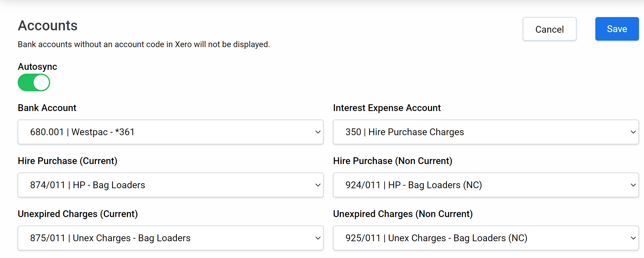Image resolution: width=644 pixels, height=258 pixels.
Task: Click the Cancel button
Action: (x=549, y=29)
